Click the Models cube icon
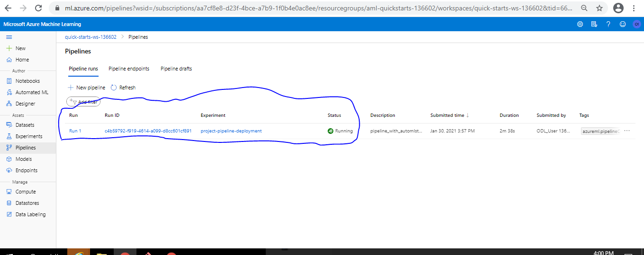Viewport: 644px width, 255px height. coord(9,159)
